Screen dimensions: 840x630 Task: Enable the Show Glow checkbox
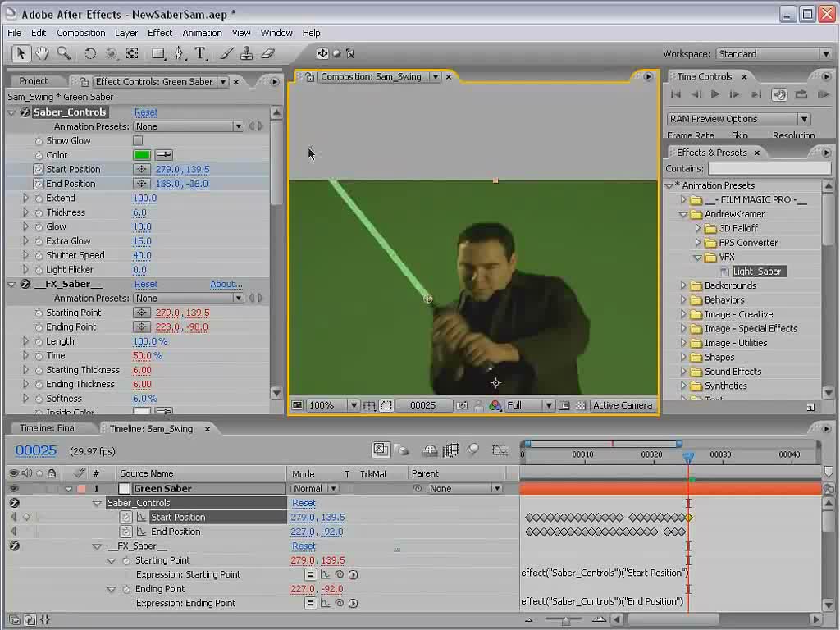[x=138, y=140]
